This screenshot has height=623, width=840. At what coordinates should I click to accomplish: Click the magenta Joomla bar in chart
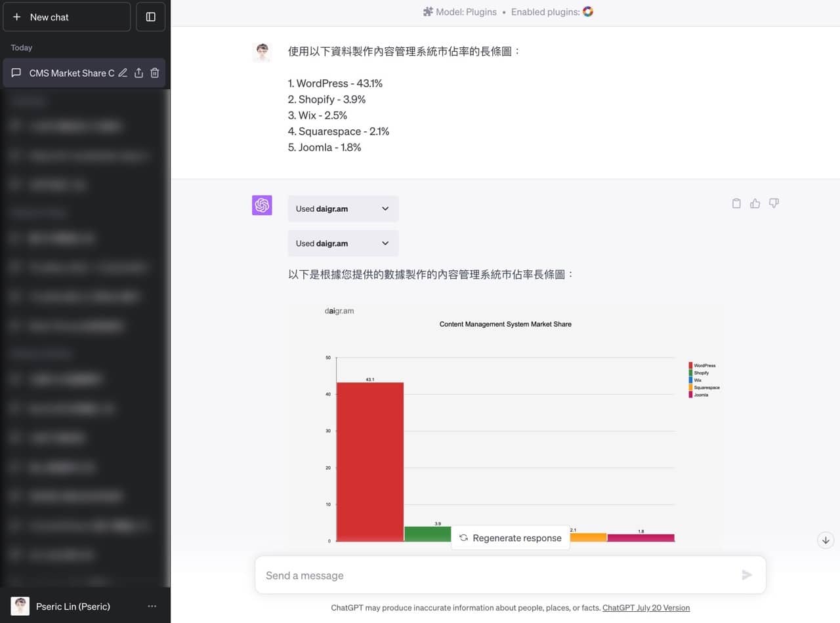point(641,538)
